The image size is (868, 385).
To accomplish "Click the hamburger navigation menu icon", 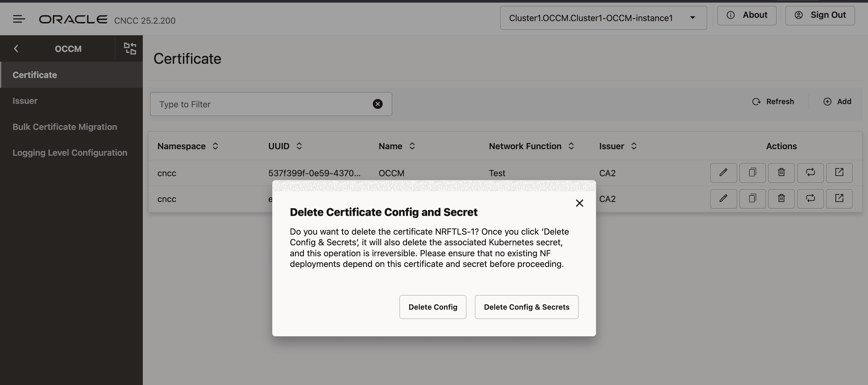I will tap(19, 19).
